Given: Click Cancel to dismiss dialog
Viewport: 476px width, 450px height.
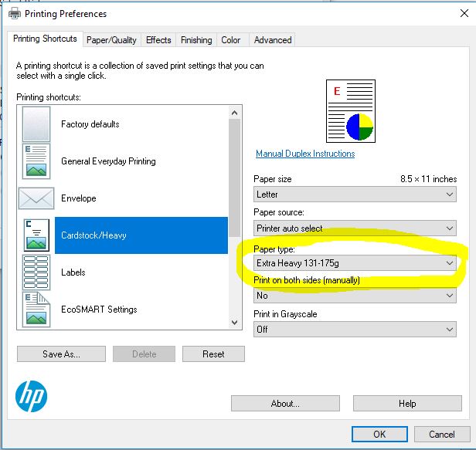Looking at the screenshot, I should click(x=442, y=435).
